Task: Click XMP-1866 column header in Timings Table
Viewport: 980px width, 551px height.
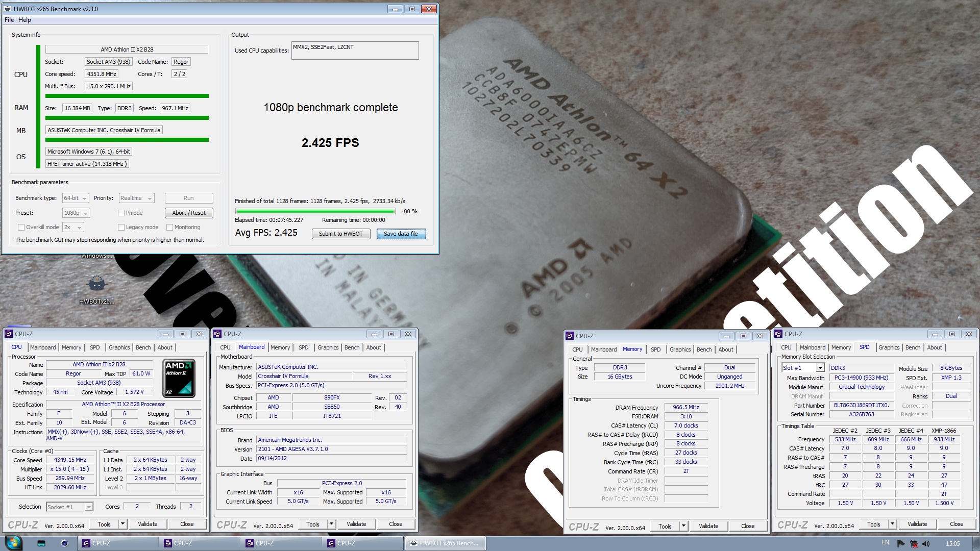Action: click(x=944, y=431)
